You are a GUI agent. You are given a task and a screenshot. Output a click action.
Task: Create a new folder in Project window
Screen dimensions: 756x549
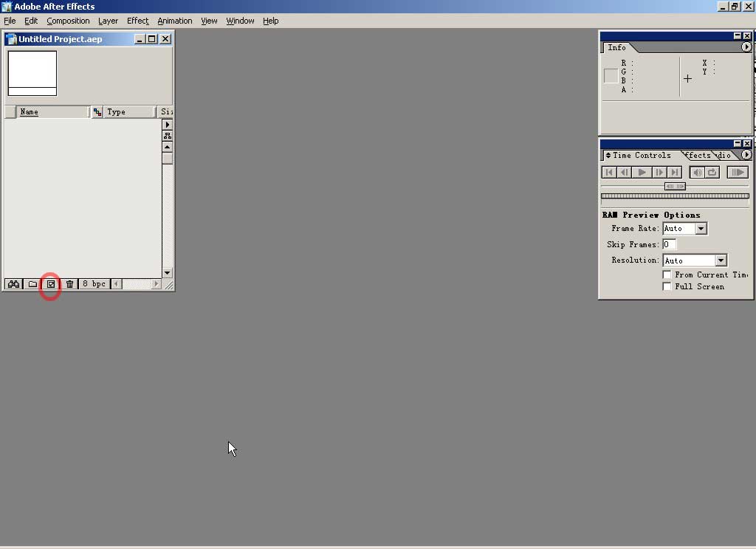click(x=32, y=284)
